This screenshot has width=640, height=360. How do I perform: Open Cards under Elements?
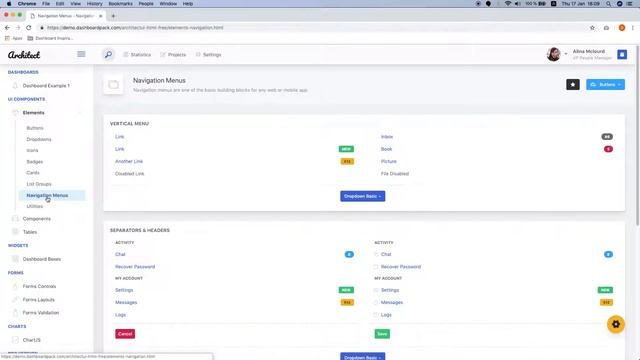click(x=33, y=173)
